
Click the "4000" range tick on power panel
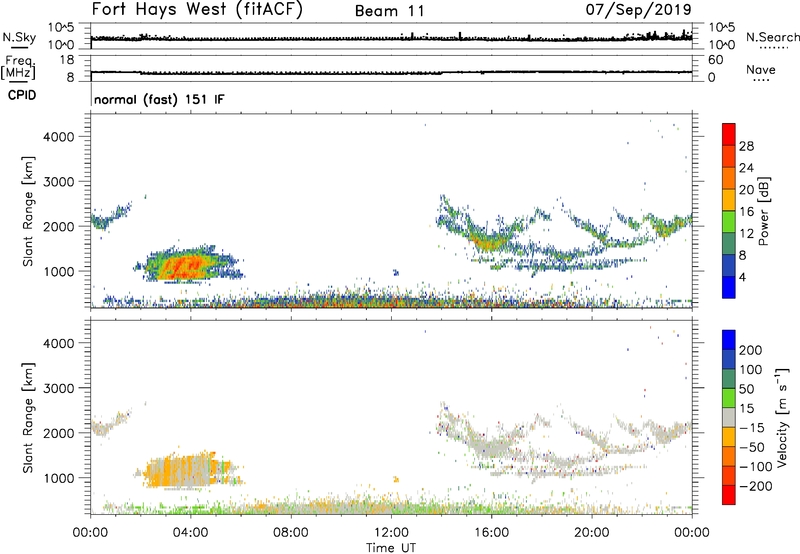[x=58, y=137]
